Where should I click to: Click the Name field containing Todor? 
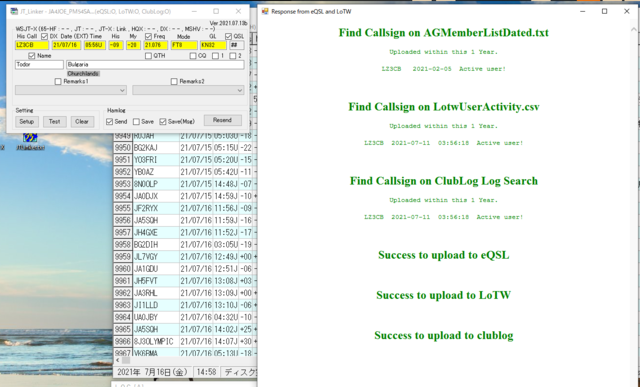(40, 64)
